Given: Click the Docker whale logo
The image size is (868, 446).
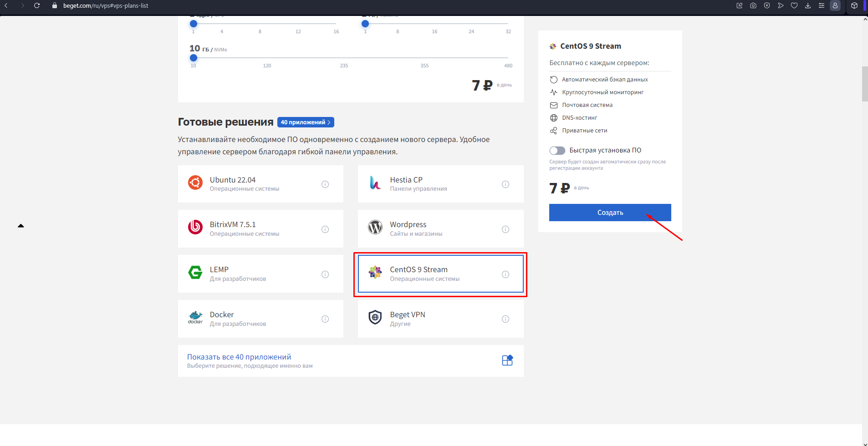Looking at the screenshot, I should pos(195,317).
